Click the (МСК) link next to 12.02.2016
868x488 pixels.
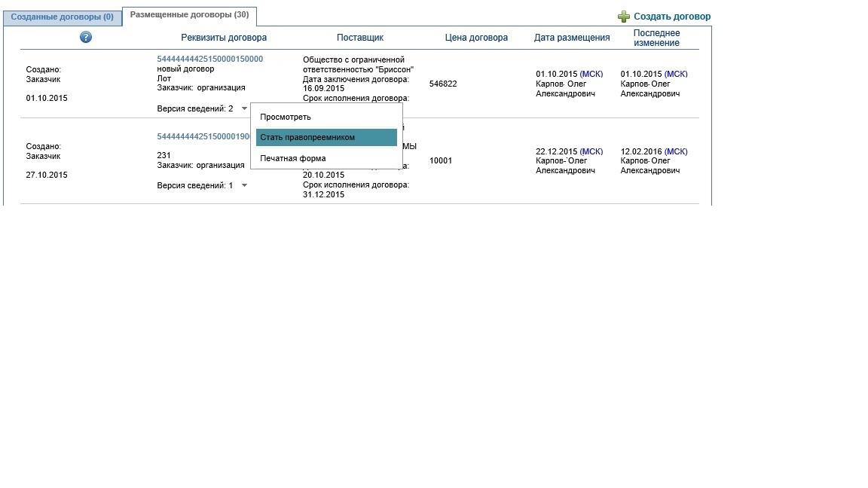coord(676,151)
